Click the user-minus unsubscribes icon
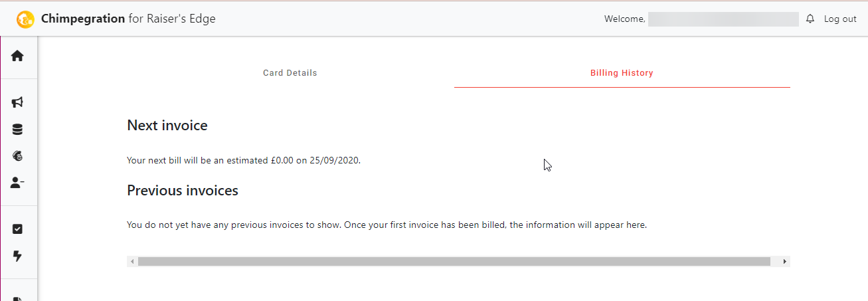 click(x=17, y=183)
